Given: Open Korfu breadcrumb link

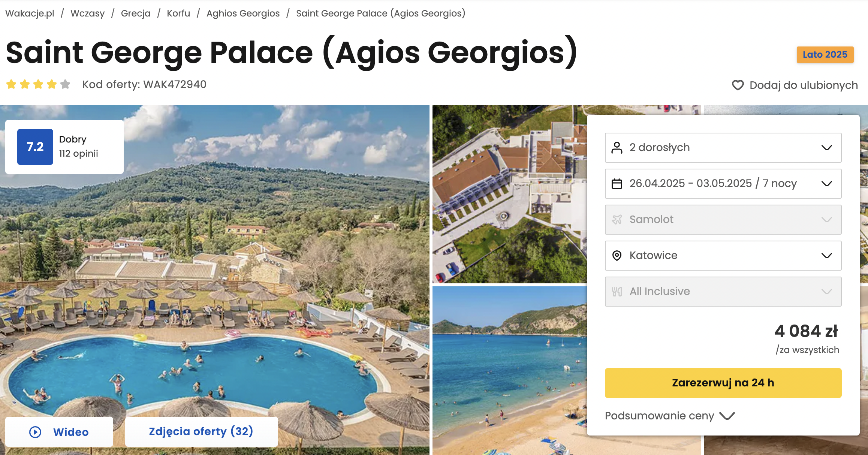Looking at the screenshot, I should (178, 13).
